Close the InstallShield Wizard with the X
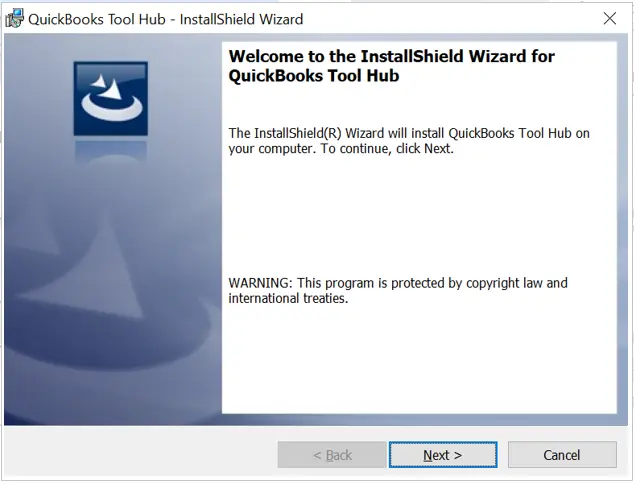Image resolution: width=634 pixels, height=486 pixels. (x=610, y=19)
